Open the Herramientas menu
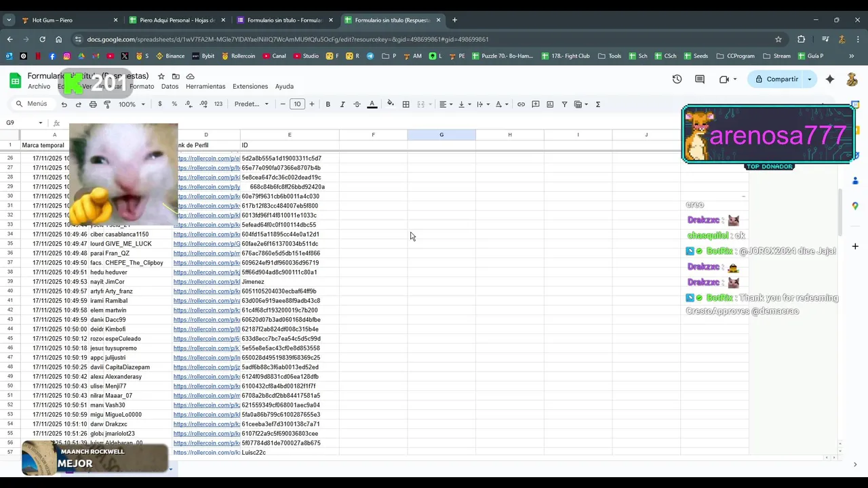 (x=205, y=87)
